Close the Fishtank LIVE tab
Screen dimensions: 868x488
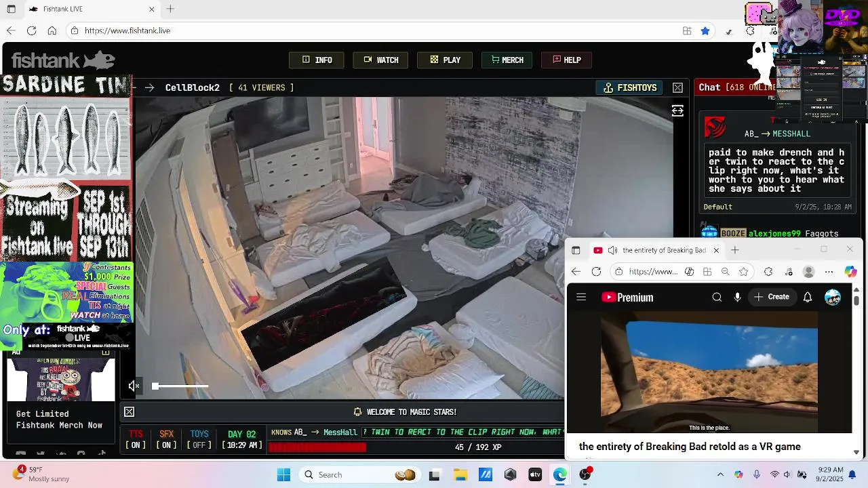tap(152, 9)
